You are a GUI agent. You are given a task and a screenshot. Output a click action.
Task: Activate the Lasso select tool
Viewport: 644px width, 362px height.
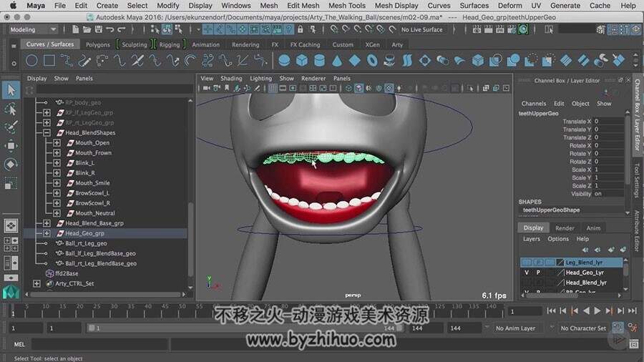point(11,109)
